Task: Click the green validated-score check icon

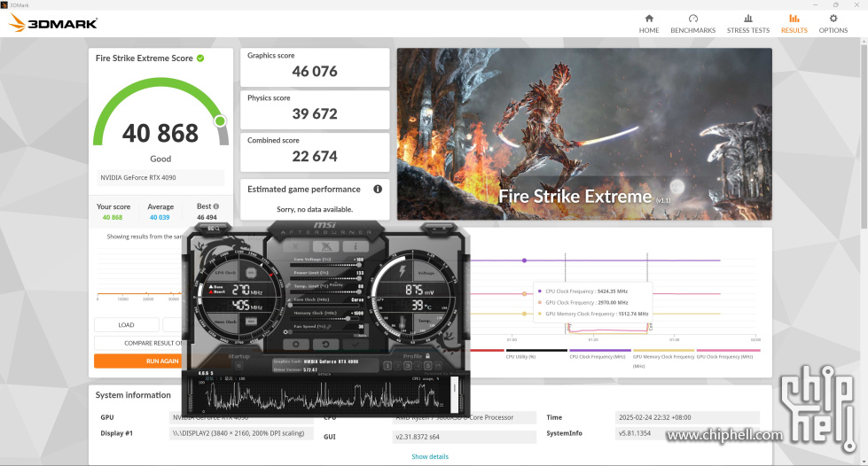Action: click(x=200, y=58)
